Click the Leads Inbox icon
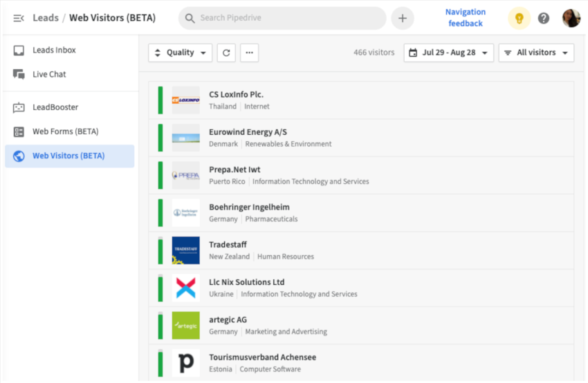This screenshot has height=383, width=588. pos(19,50)
